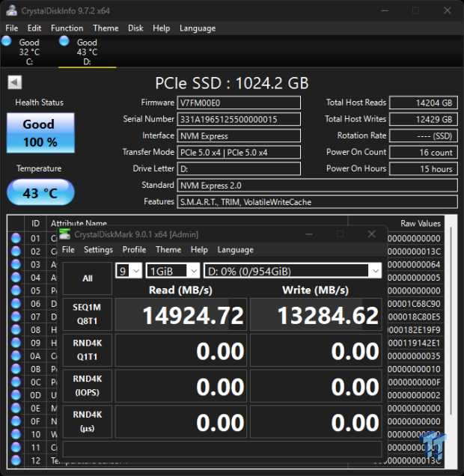
Task: Open CrystalDiskInfo Theme menu
Action: pyautogui.click(x=106, y=28)
